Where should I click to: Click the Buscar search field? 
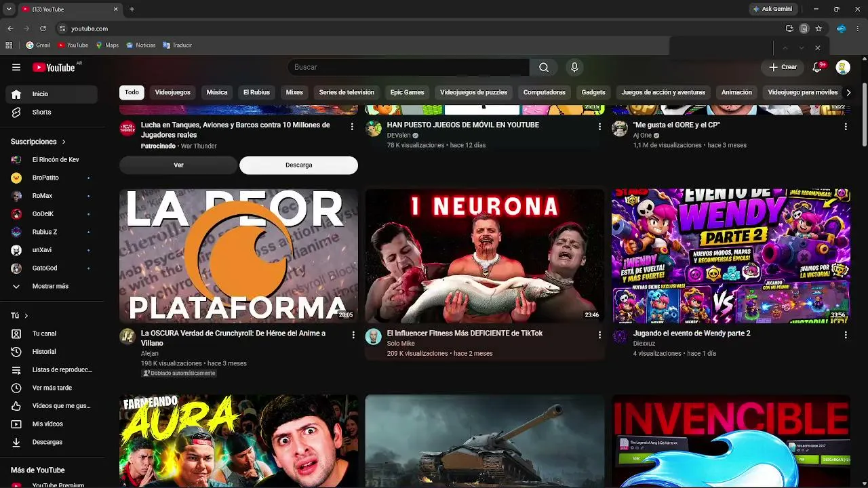click(408, 67)
